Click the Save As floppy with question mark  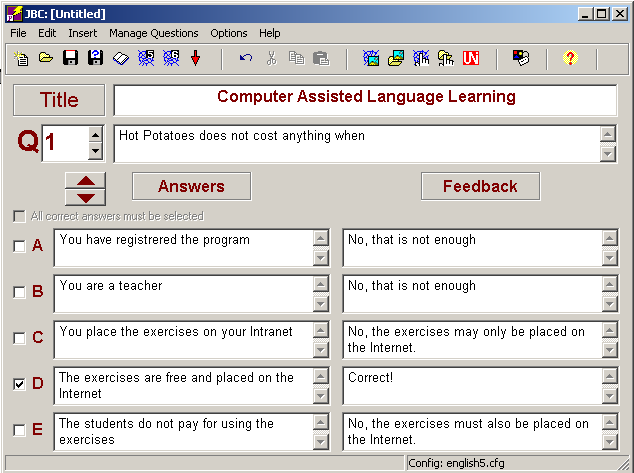click(95, 58)
